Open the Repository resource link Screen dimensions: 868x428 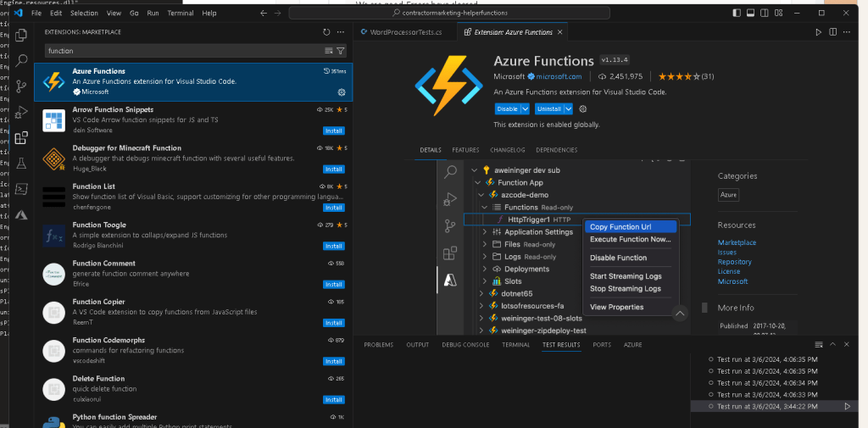[735, 262]
